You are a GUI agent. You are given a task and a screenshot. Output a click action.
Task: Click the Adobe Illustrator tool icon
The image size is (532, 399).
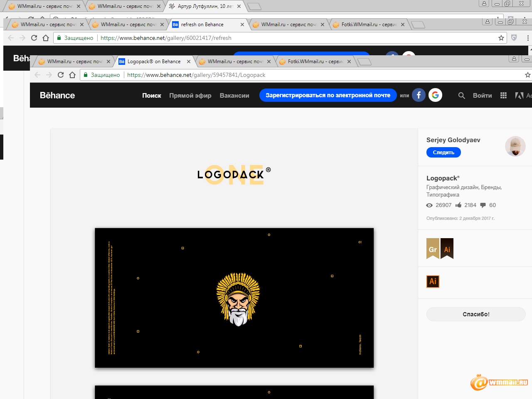433,281
